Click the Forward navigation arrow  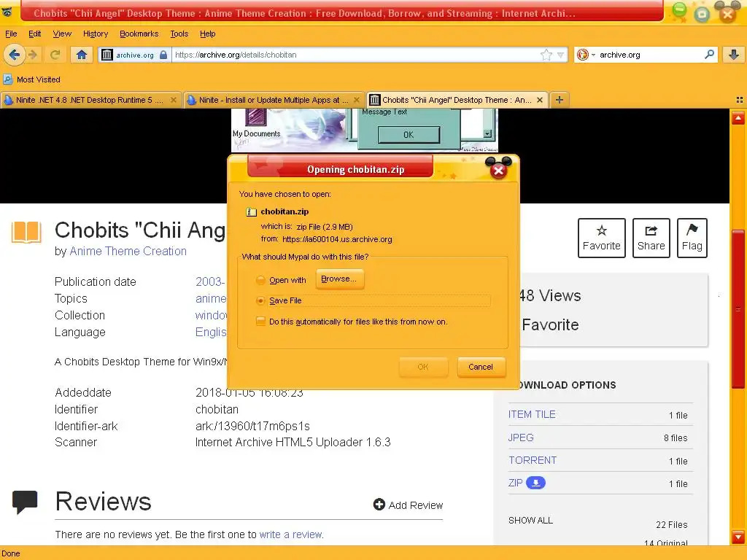pyautogui.click(x=33, y=55)
